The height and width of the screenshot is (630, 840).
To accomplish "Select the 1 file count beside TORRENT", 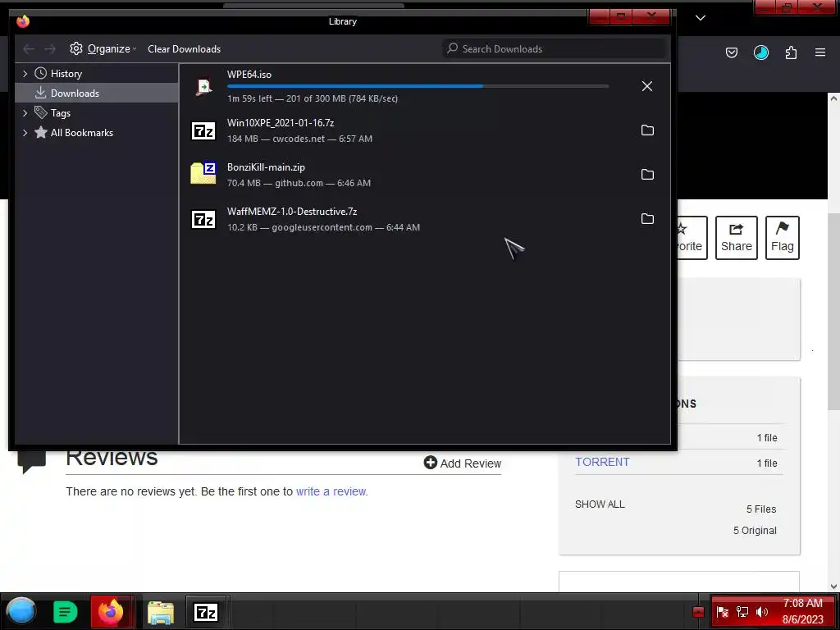I will click(767, 463).
